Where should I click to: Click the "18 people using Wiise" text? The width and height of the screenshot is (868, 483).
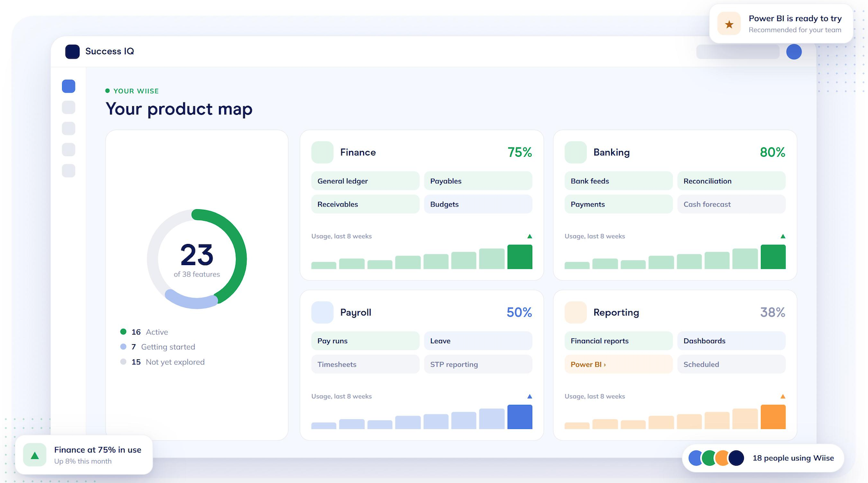tap(793, 458)
